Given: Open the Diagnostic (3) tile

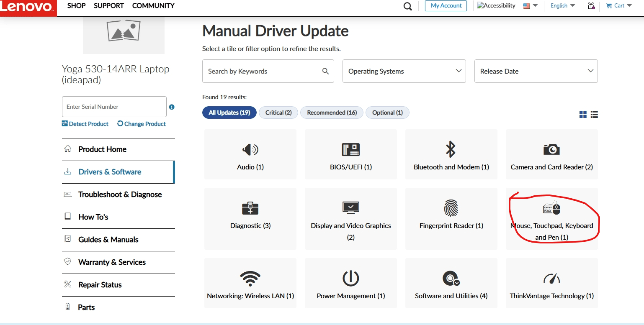Looking at the screenshot, I should coord(250,219).
